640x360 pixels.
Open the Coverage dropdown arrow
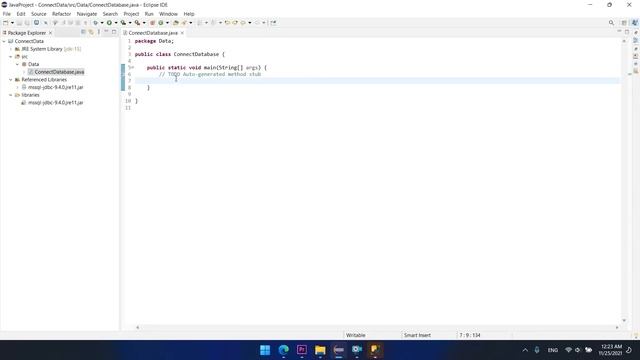click(x=130, y=23)
